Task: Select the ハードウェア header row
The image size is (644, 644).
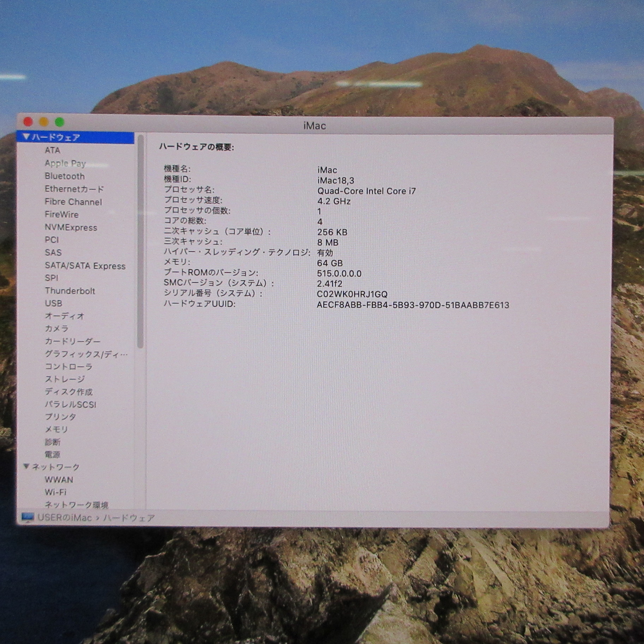Action: (75, 137)
